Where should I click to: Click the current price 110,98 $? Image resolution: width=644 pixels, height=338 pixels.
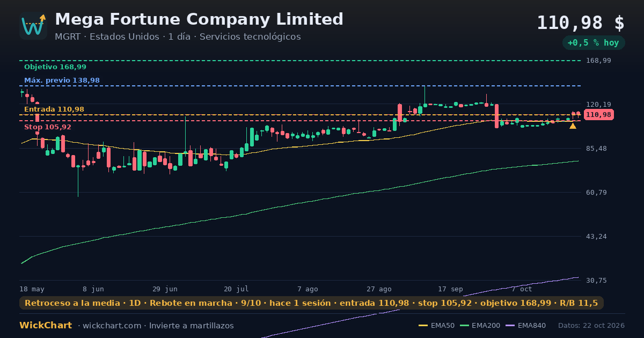coord(581,23)
